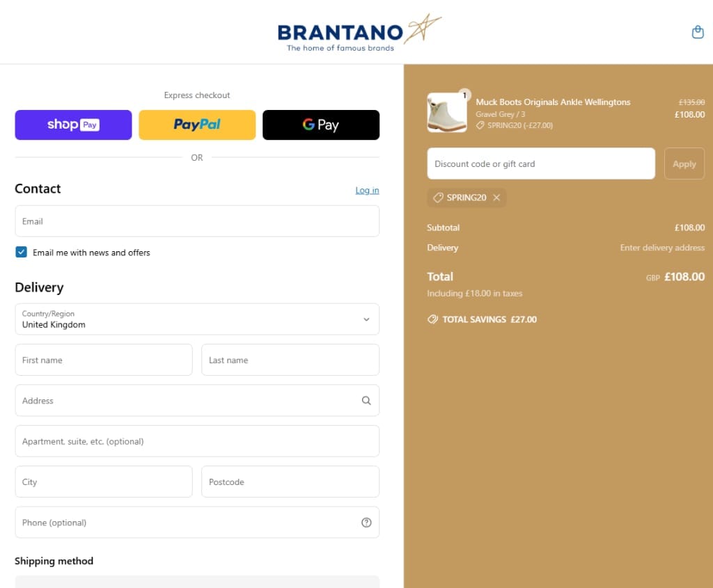Open the shopping bag cart icon

coord(698,32)
